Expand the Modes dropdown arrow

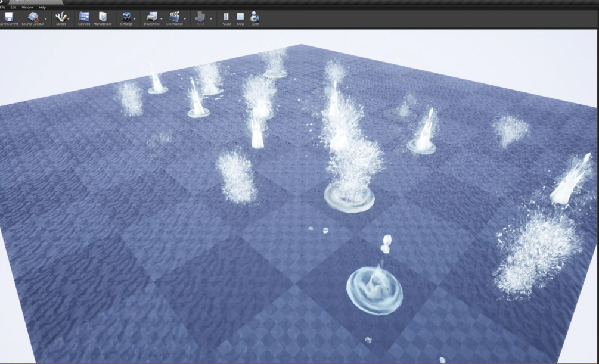coord(69,18)
